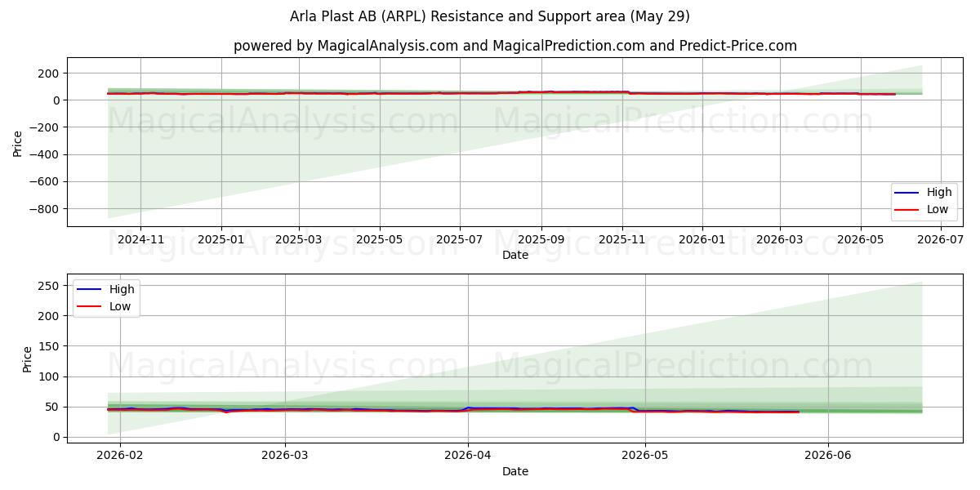
Task: Click the top chart x-axis label '2025-11'
Action: coord(622,240)
